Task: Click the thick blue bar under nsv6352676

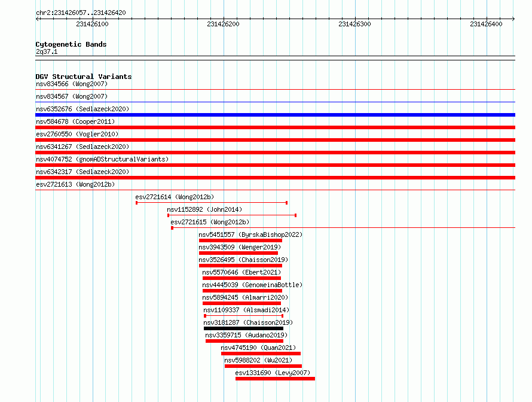Action: point(275,115)
